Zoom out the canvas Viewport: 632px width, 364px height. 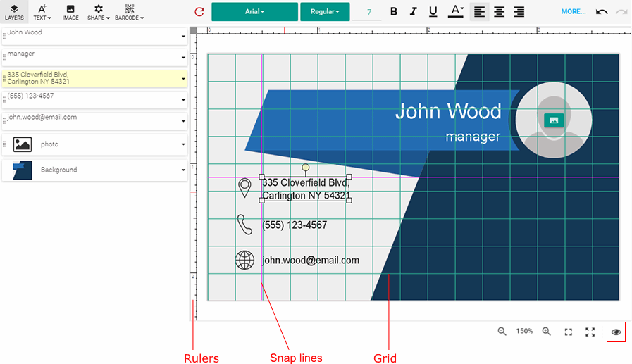[x=502, y=332]
